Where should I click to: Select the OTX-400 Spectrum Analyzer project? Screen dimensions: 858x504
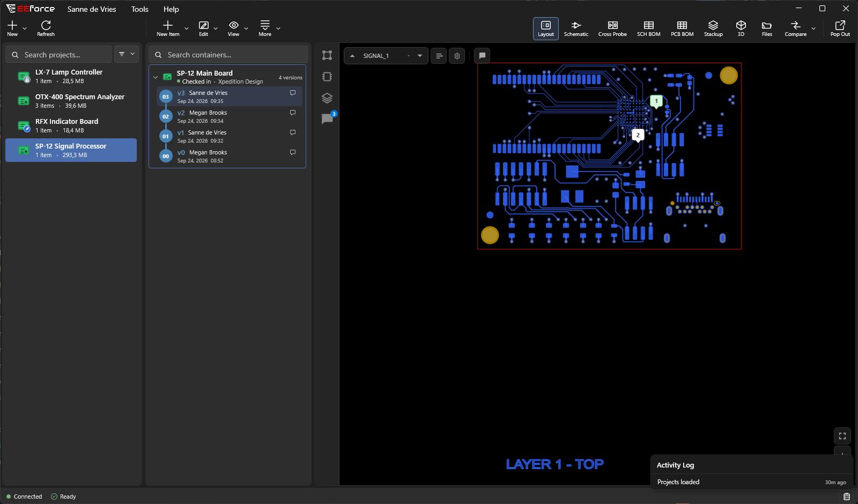coord(71,101)
